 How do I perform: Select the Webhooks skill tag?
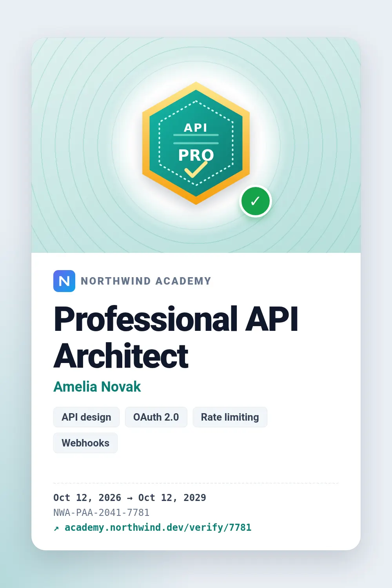click(x=85, y=443)
